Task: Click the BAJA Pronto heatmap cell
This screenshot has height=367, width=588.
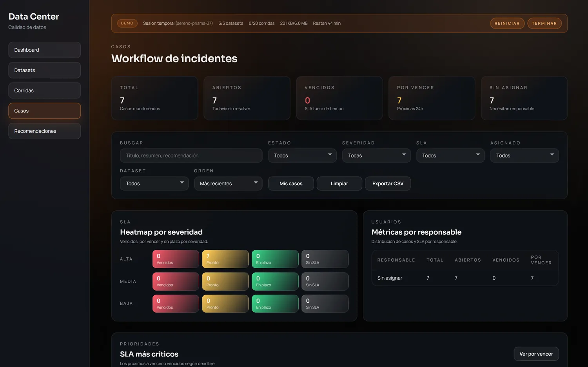Action: coord(225,304)
